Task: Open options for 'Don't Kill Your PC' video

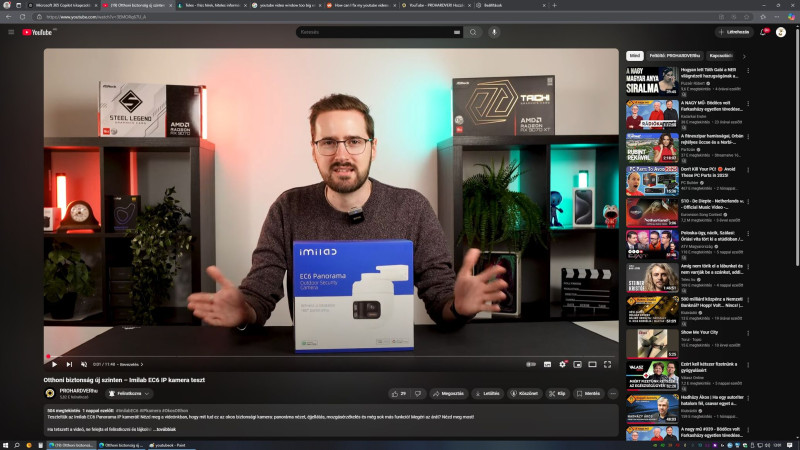Action: pyautogui.click(x=748, y=170)
